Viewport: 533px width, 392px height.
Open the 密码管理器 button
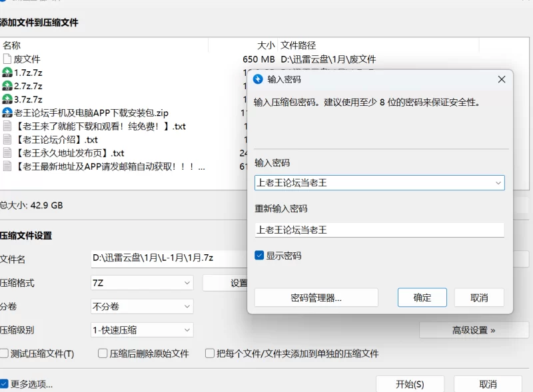(316, 297)
